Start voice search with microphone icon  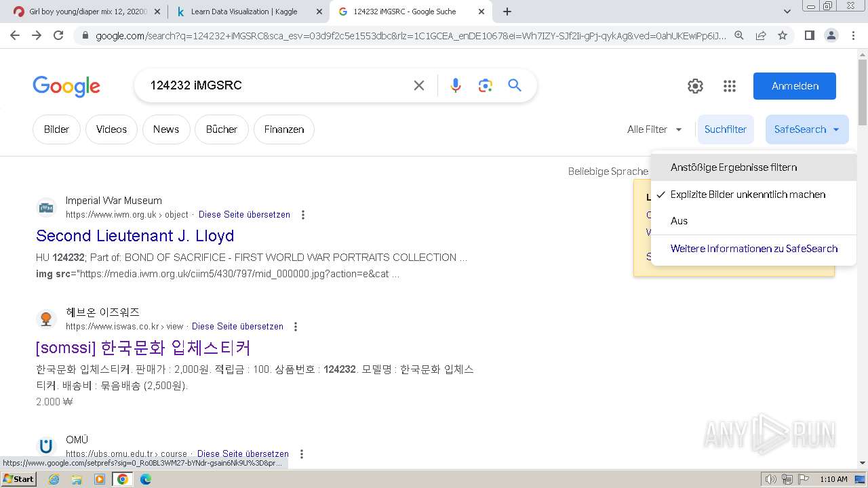pos(456,85)
